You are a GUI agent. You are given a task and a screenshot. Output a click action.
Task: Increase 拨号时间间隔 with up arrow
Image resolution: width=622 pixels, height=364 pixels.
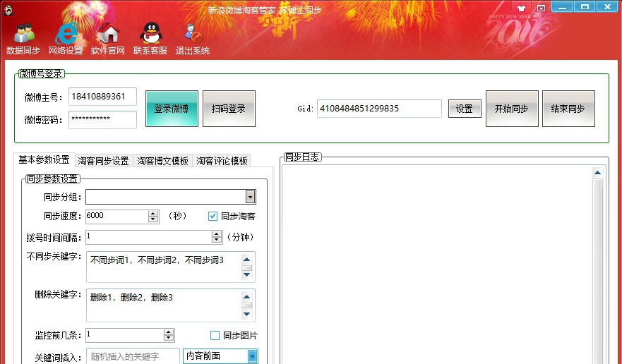pyautogui.click(x=217, y=234)
